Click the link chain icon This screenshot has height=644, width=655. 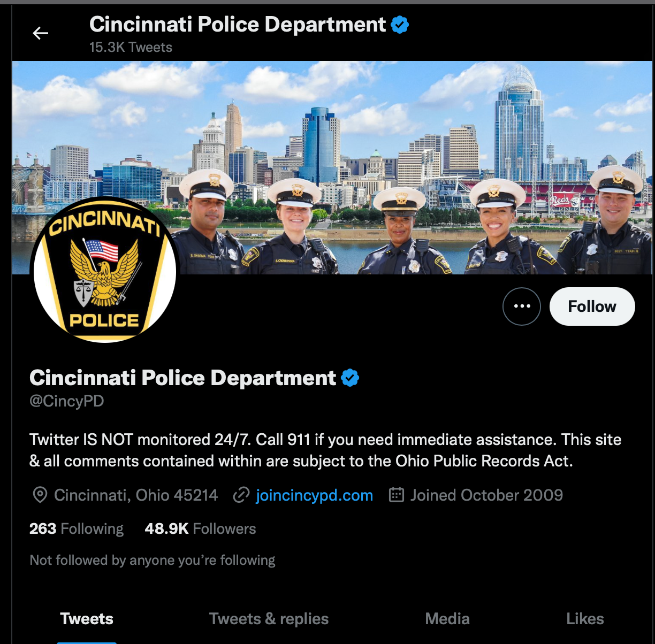click(x=241, y=495)
